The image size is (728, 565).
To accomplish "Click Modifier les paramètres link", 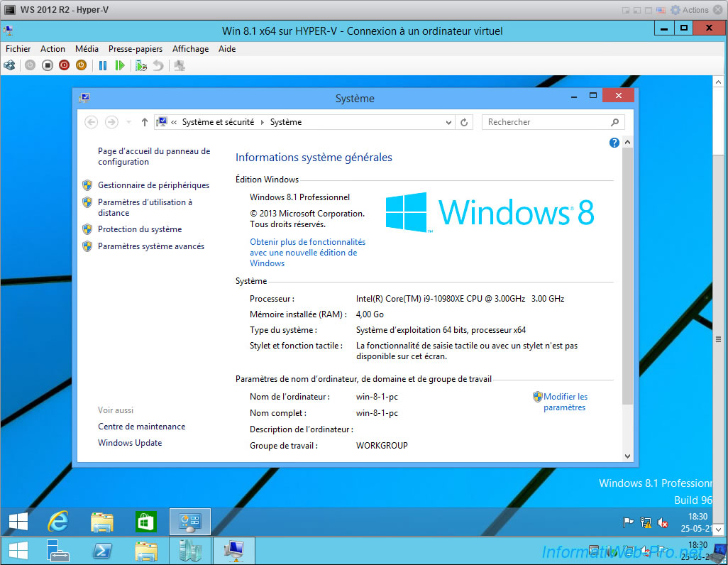I will [565, 402].
